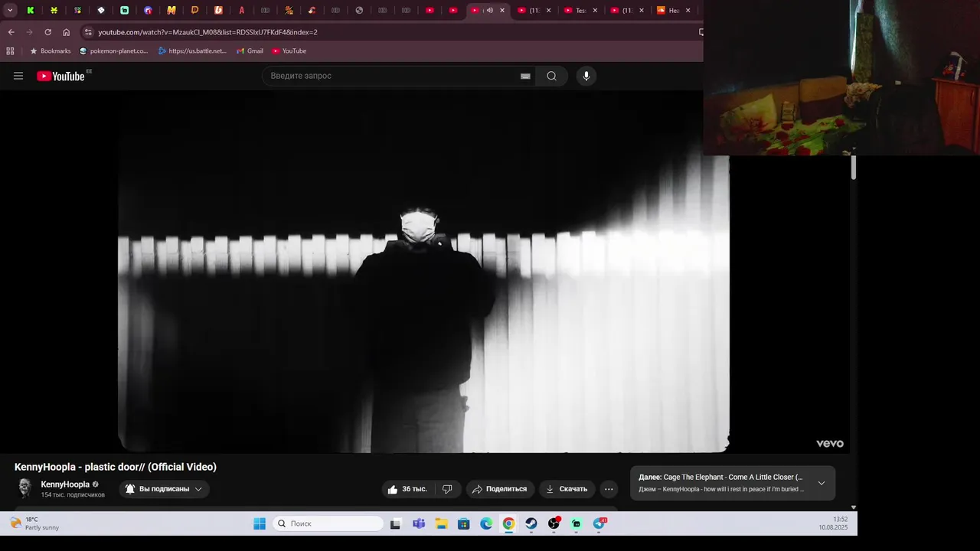Click the browser home icon

point(67,32)
